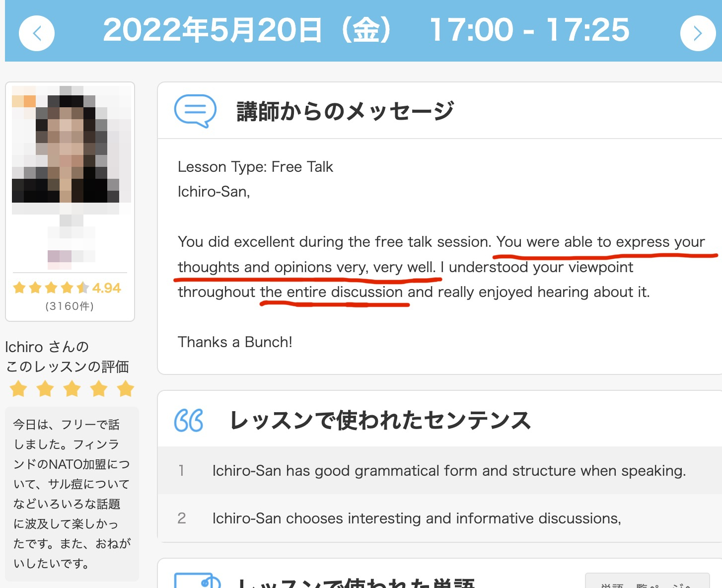Click the 'Thanks a Bunch!' message line

click(235, 342)
